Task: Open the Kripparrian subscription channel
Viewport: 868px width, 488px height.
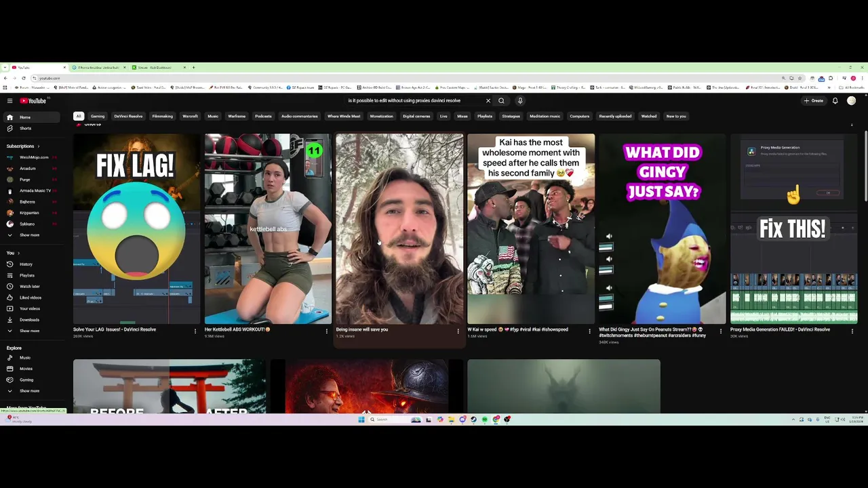Action: [x=33, y=213]
